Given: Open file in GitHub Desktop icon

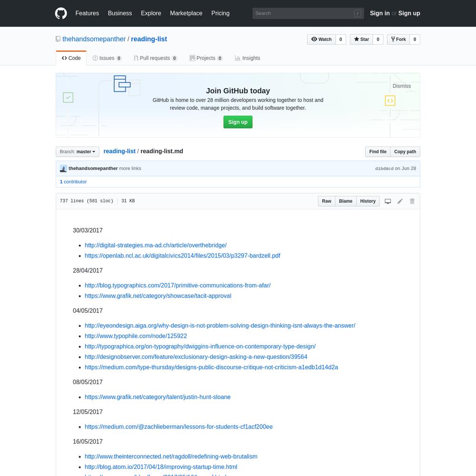Looking at the screenshot, I should (x=387, y=201).
